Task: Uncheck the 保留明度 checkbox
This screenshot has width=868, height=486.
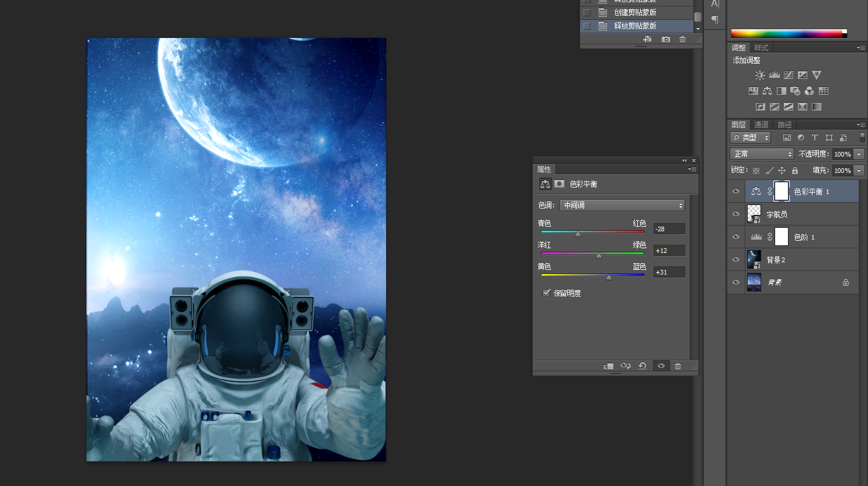Action: pos(546,293)
